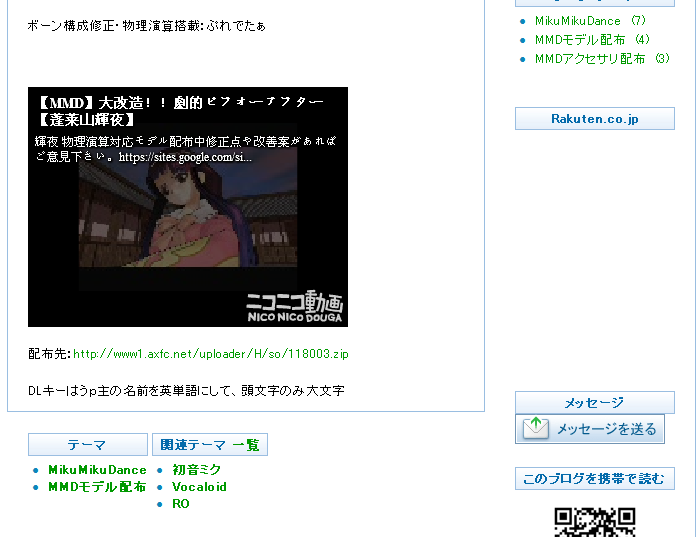Viewport: 696px width, 537px height.
Task: Open MikuMikuDance theme link below post
Action: coord(97,470)
